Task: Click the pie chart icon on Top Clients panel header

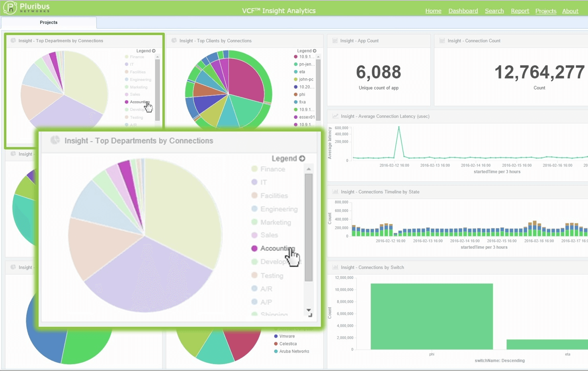Action: (173, 41)
